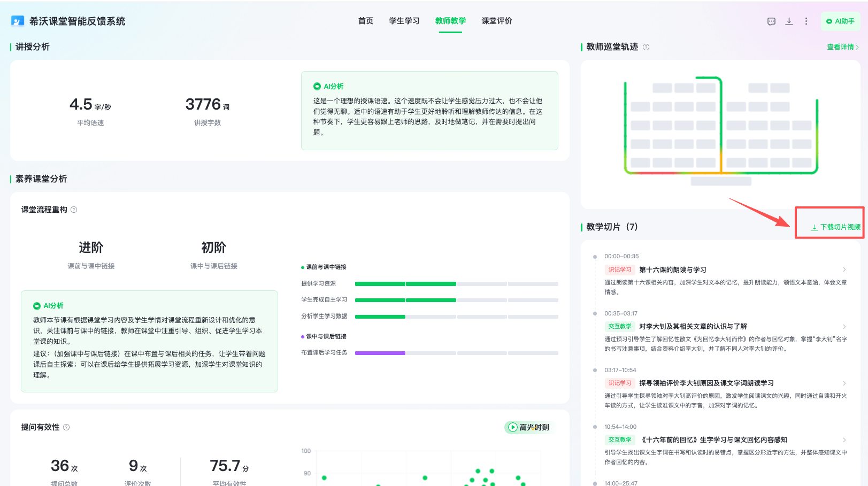Click the download icon in top bar
This screenshot has width=868, height=486.
(x=789, y=21)
